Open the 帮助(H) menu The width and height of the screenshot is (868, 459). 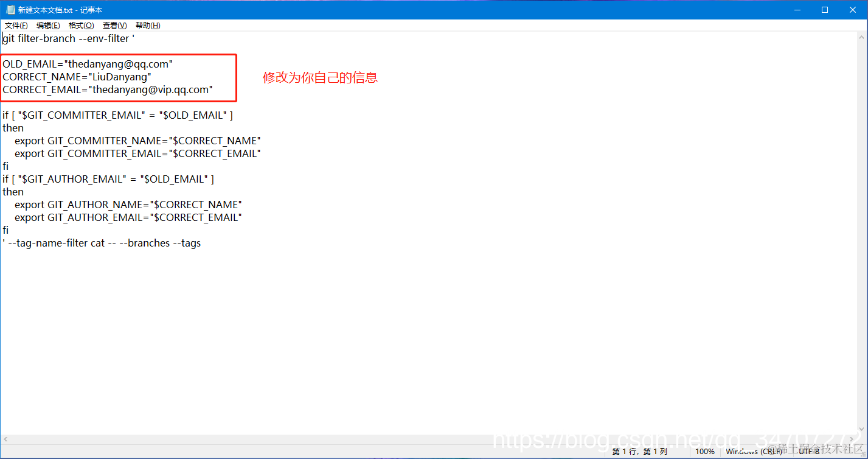click(x=148, y=26)
